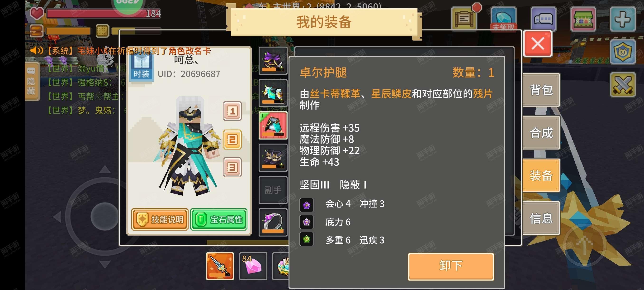Image resolution: width=644 pixels, height=290 pixels.
Task: Open the quest scroll icon with red badge
Action: pyautogui.click(x=464, y=18)
